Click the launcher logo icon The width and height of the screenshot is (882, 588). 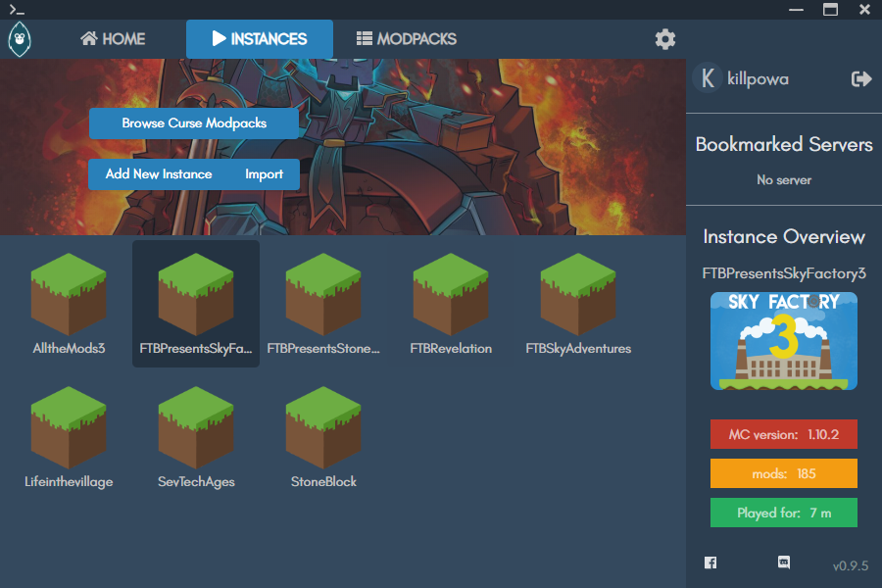(x=20, y=39)
